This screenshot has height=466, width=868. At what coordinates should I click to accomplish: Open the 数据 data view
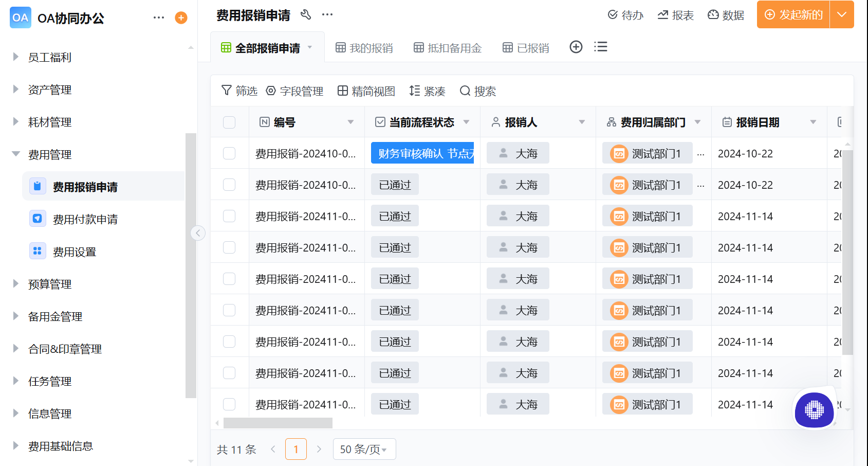pyautogui.click(x=726, y=15)
